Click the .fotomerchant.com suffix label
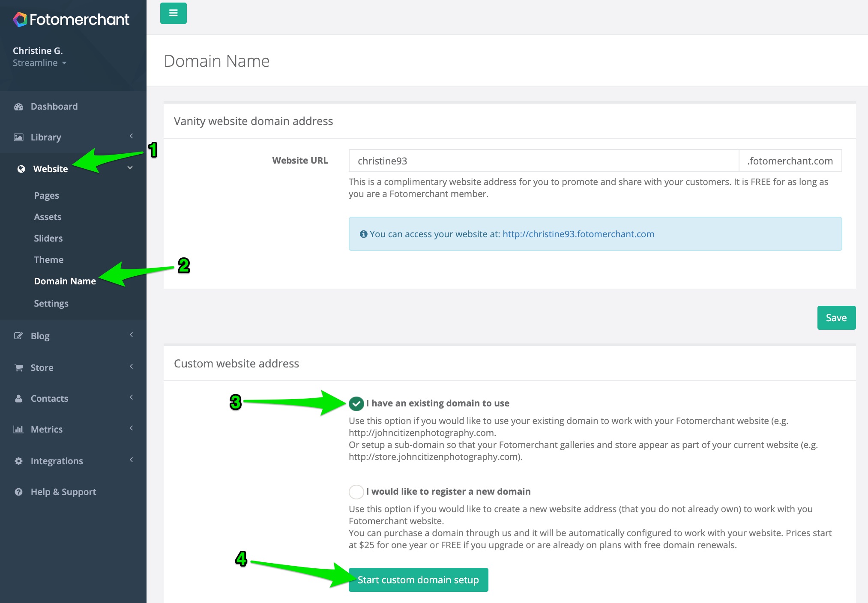The height and width of the screenshot is (603, 868). click(790, 161)
